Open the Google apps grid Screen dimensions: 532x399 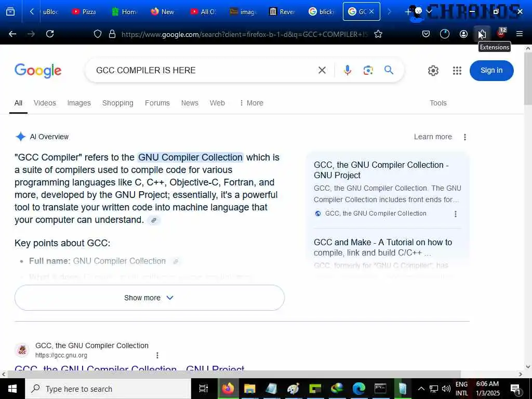pyautogui.click(x=457, y=71)
